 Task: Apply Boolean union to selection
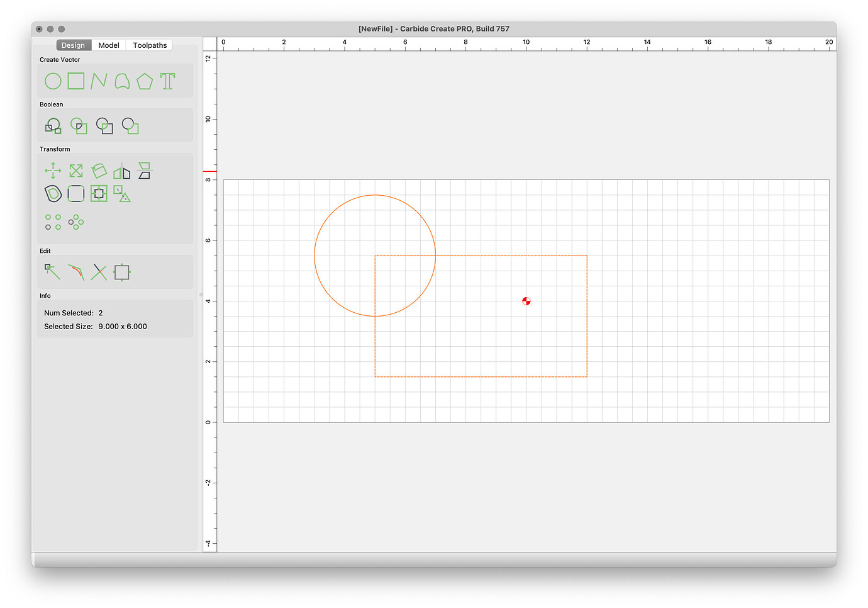tap(53, 126)
